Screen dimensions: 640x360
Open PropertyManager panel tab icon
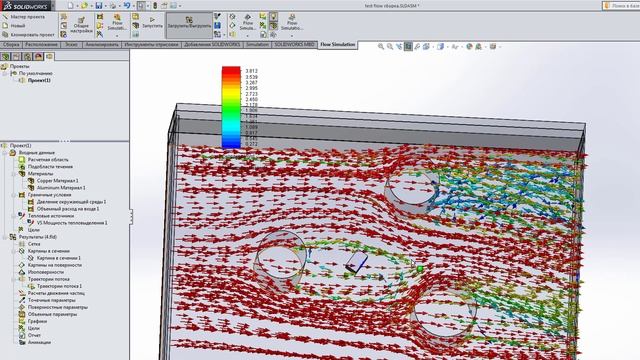pos(16,56)
